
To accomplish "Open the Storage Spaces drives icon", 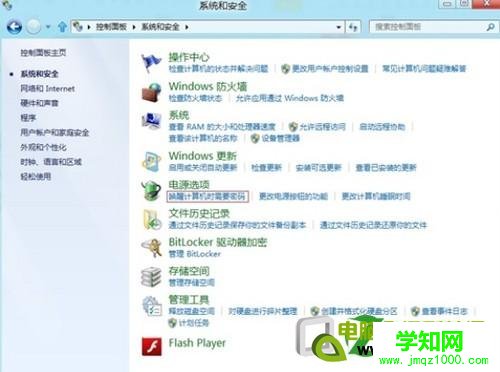I will (x=151, y=277).
